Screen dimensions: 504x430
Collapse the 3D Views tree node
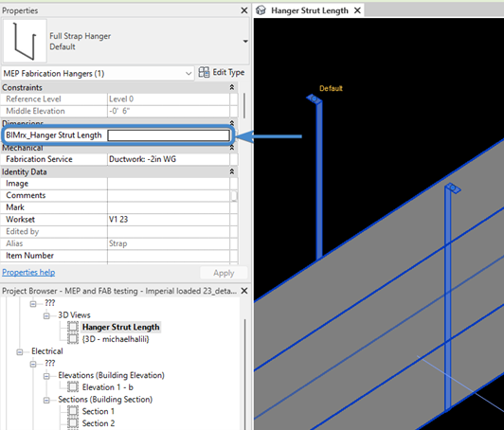pos(46,316)
